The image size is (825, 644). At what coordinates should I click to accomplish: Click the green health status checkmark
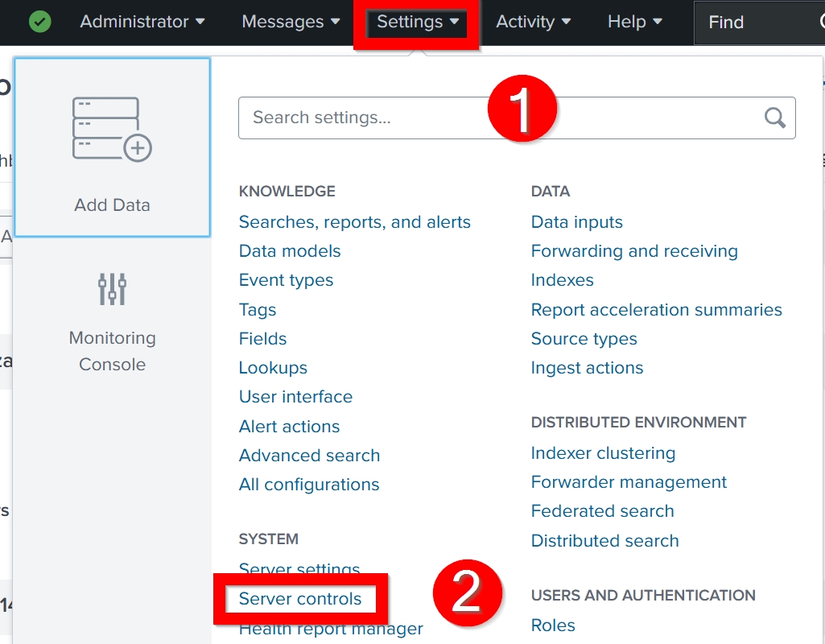tap(37, 22)
